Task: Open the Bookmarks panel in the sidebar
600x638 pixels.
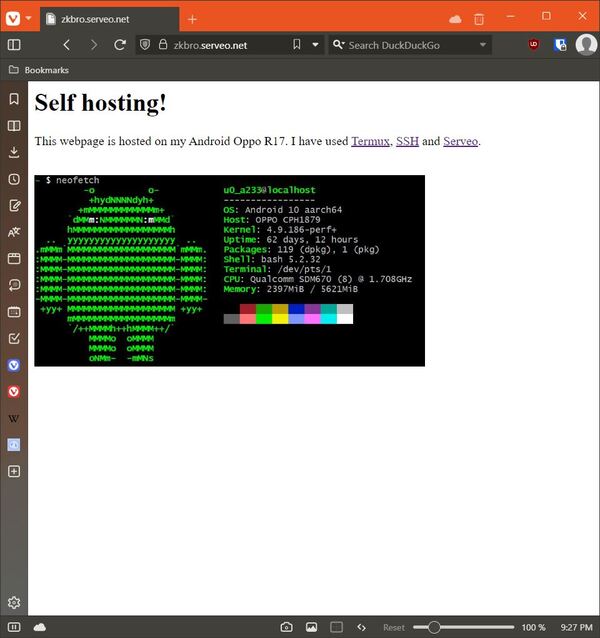Action: pyautogui.click(x=14, y=100)
